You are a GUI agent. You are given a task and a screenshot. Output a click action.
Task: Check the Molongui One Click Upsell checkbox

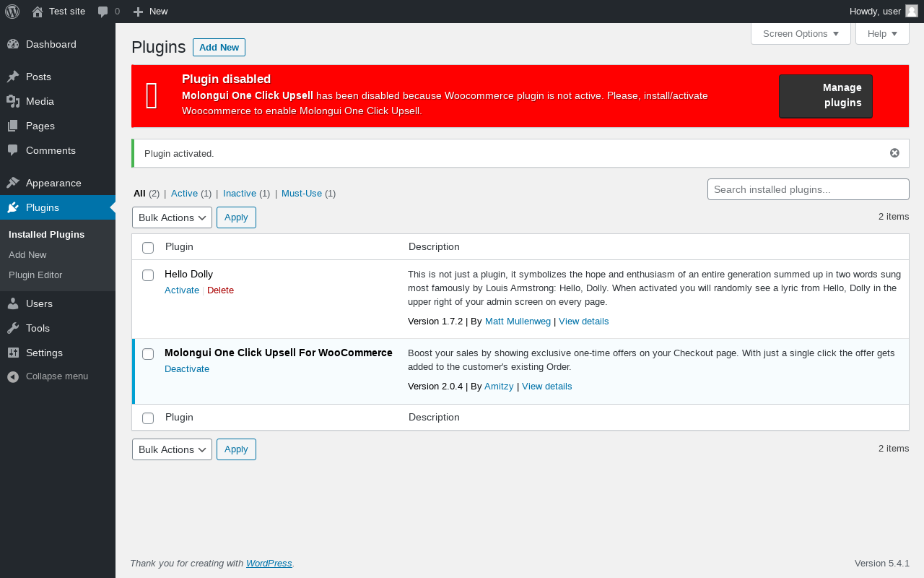[x=148, y=354]
